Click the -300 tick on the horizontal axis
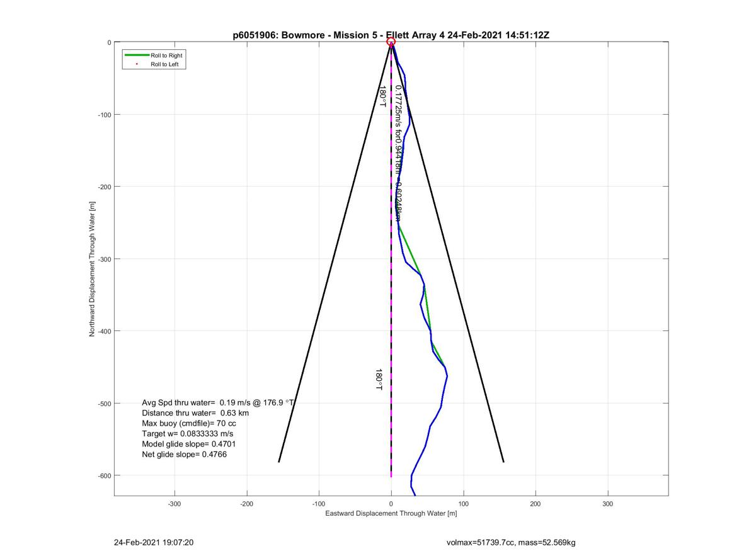The height and width of the screenshot is (558, 756). click(x=175, y=504)
